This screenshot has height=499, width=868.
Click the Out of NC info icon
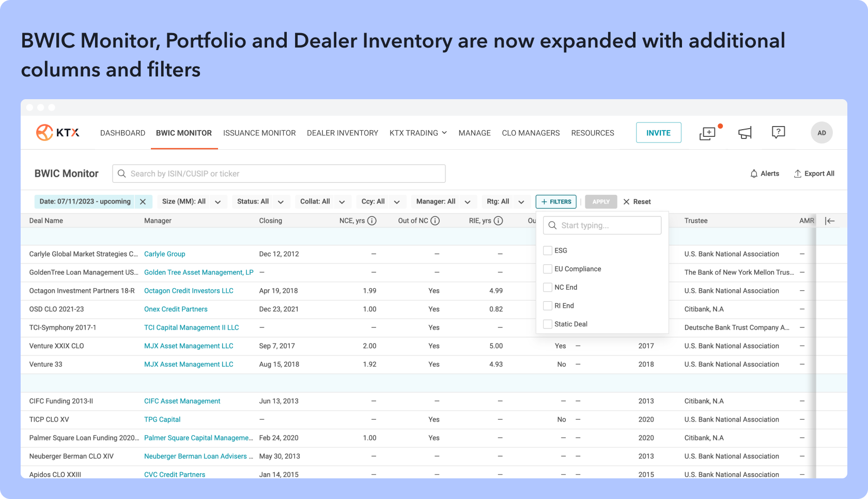tap(435, 221)
